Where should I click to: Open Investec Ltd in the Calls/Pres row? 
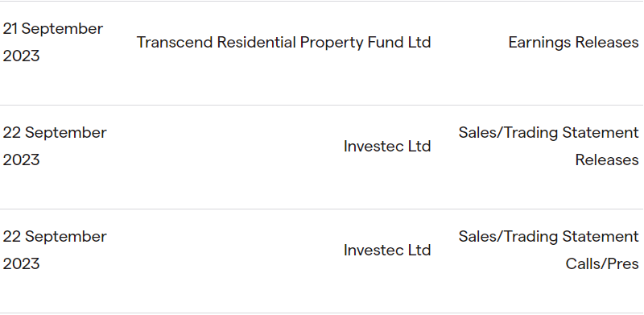pos(387,250)
